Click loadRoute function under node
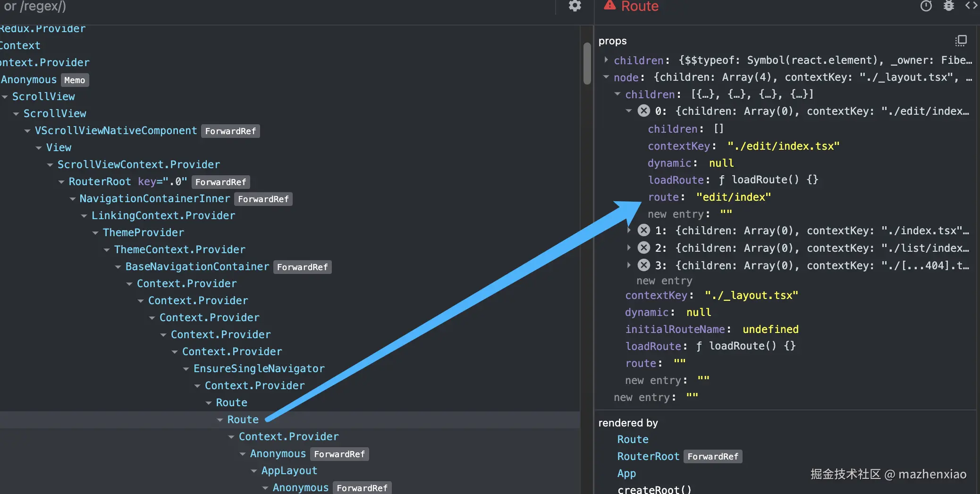Viewport: 980px width, 494px height. click(752, 346)
